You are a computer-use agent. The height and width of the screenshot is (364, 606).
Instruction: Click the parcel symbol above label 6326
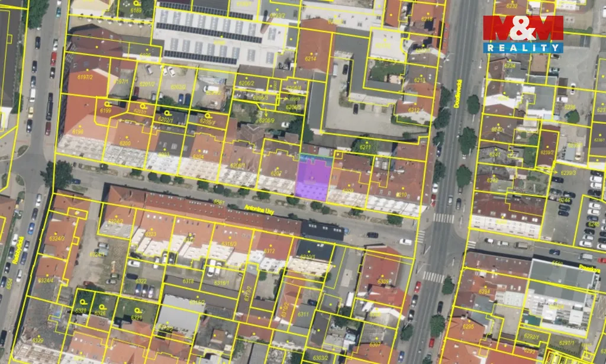point(101,306)
